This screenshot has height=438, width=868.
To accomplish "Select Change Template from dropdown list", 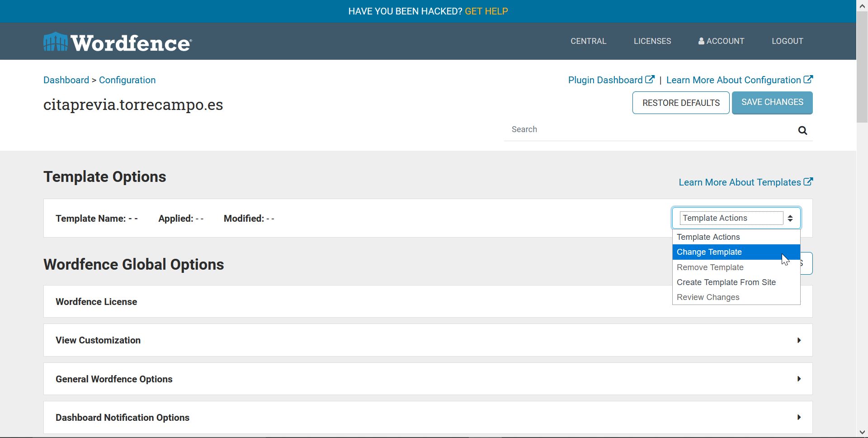I will pyautogui.click(x=709, y=252).
